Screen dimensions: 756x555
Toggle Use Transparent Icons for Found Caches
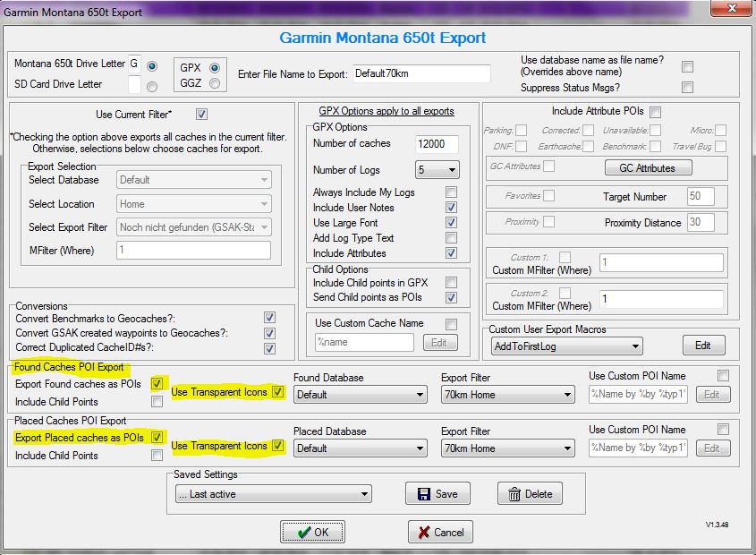(277, 392)
